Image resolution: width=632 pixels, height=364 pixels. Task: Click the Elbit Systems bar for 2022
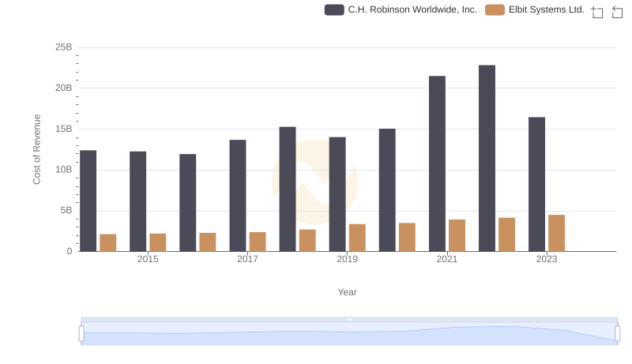tap(506, 235)
